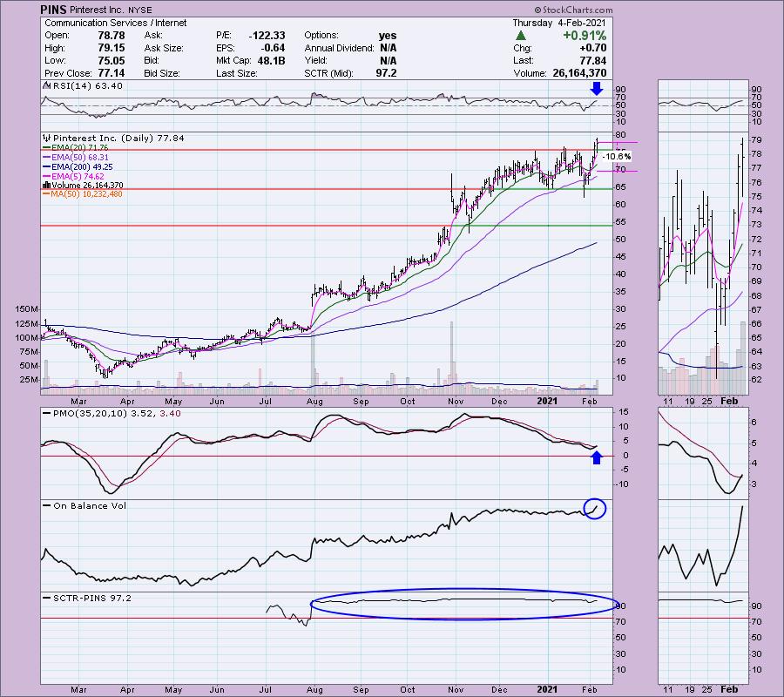This screenshot has height=697, width=784.
Task: Click the green up-triangle change indicator
Action: pos(521,36)
